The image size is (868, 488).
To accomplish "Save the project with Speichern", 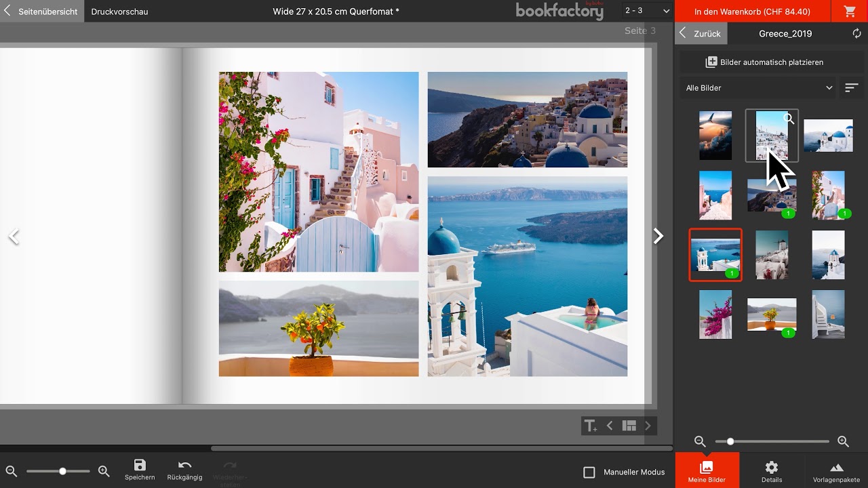I will (x=140, y=470).
